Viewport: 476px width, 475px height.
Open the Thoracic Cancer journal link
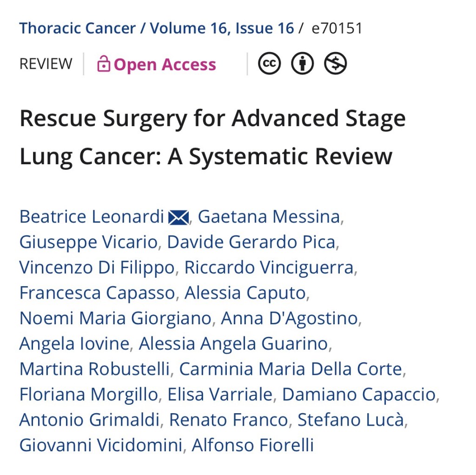click(77, 28)
